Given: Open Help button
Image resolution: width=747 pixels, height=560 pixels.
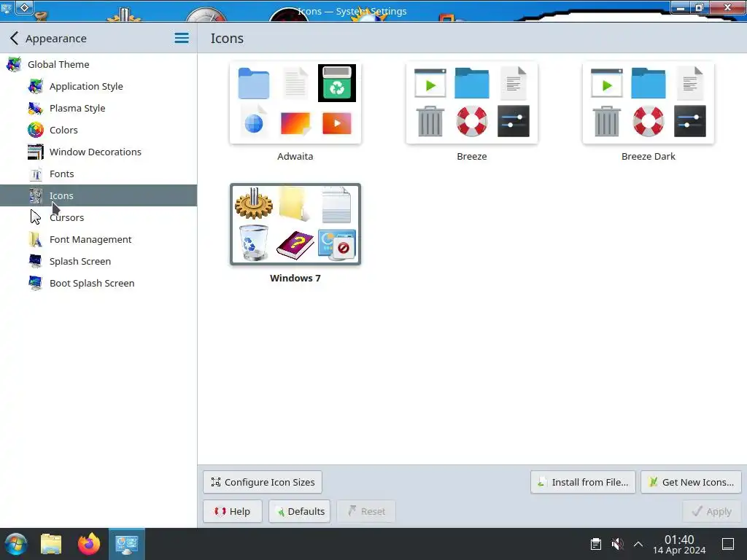Looking at the screenshot, I should pos(233,511).
